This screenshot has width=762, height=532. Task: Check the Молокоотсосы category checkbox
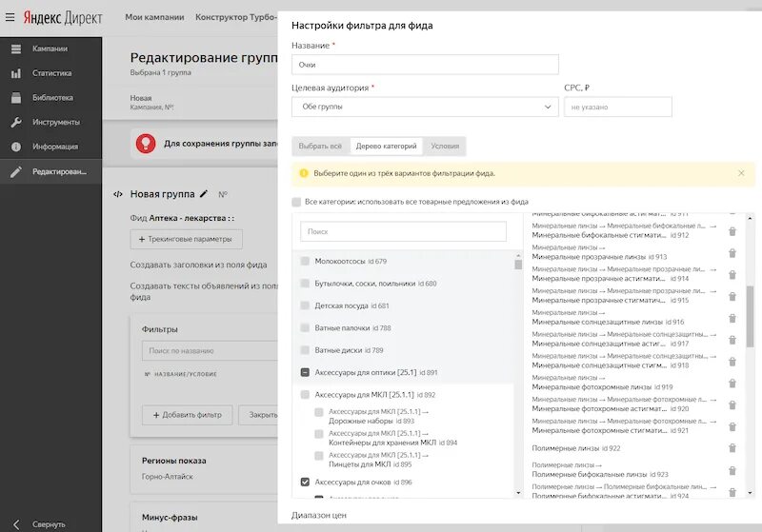(x=305, y=261)
